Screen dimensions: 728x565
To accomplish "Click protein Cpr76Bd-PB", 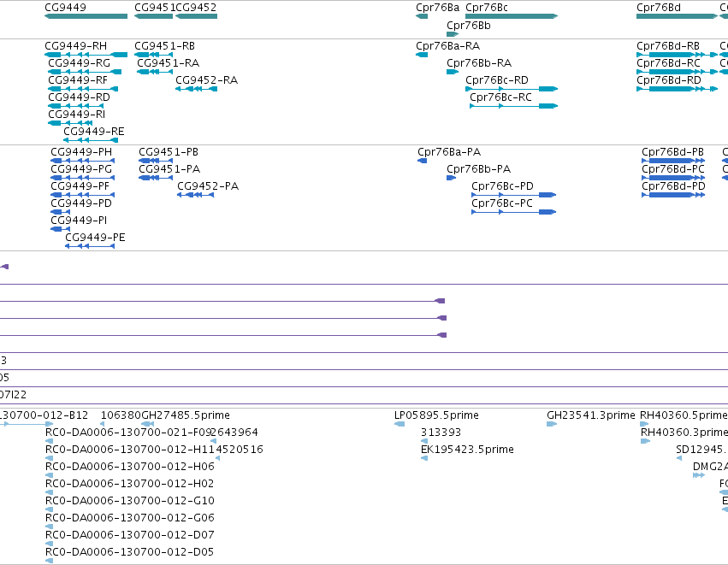I will coord(672,152).
